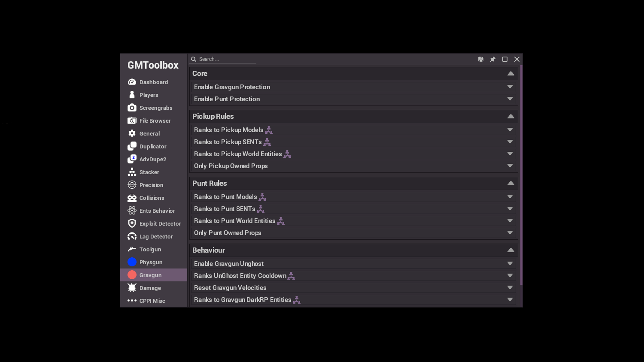The height and width of the screenshot is (362, 644).
Task: Click the Gravgun sidebar entry
Action: 154,275
